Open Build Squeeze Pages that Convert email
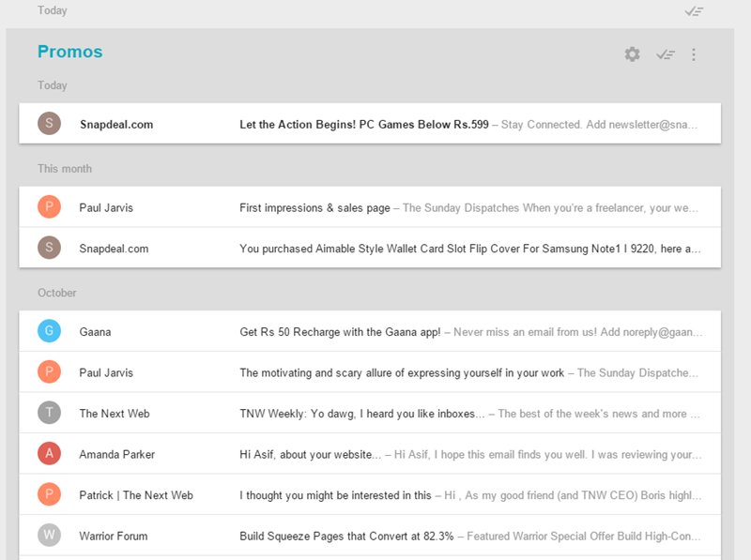This screenshot has width=751, height=560. click(370, 536)
